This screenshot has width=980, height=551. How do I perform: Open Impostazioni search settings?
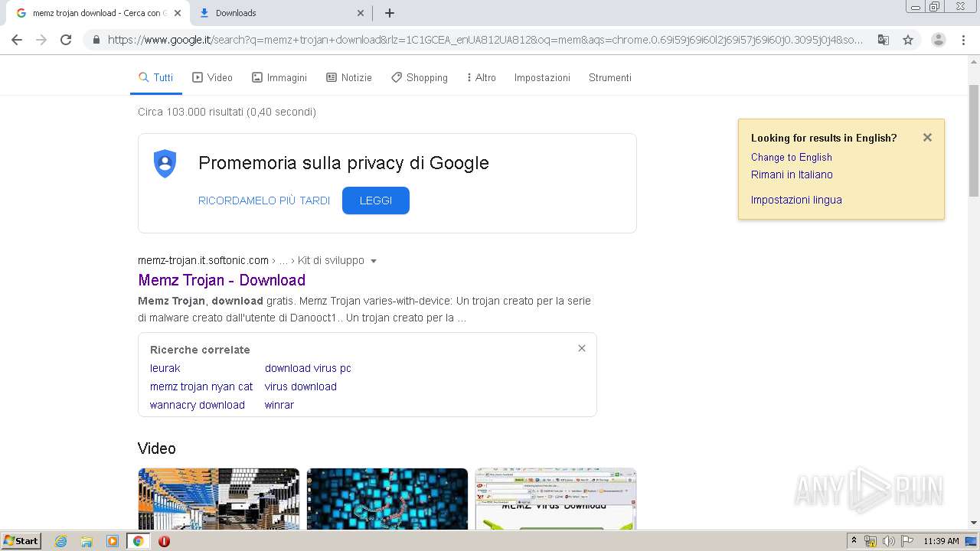(x=542, y=77)
